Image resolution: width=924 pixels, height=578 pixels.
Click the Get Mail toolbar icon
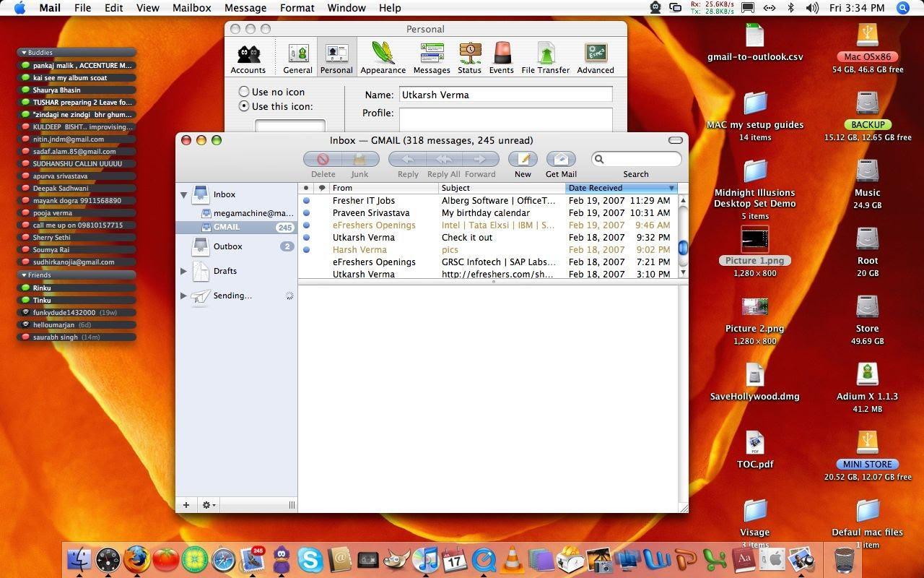[x=561, y=160]
